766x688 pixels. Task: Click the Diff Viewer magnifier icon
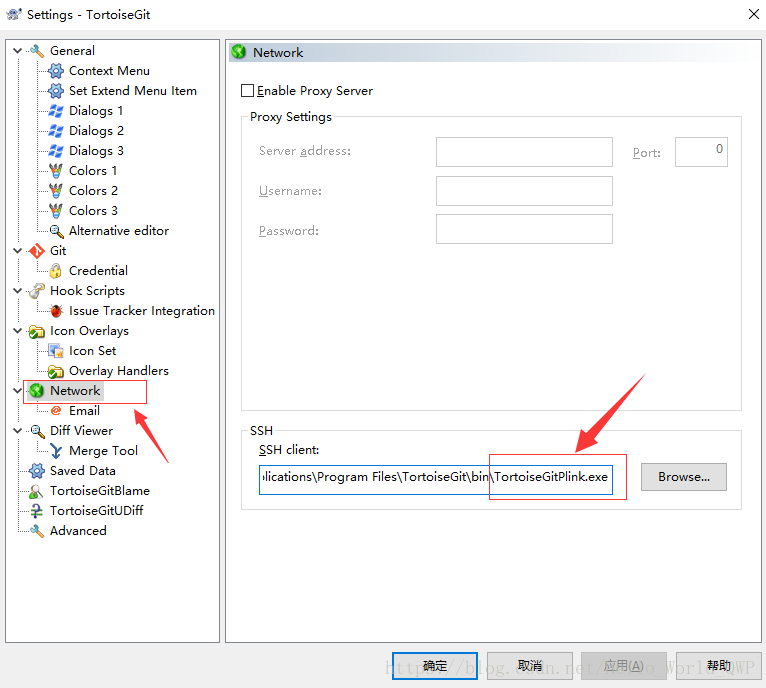coord(37,431)
